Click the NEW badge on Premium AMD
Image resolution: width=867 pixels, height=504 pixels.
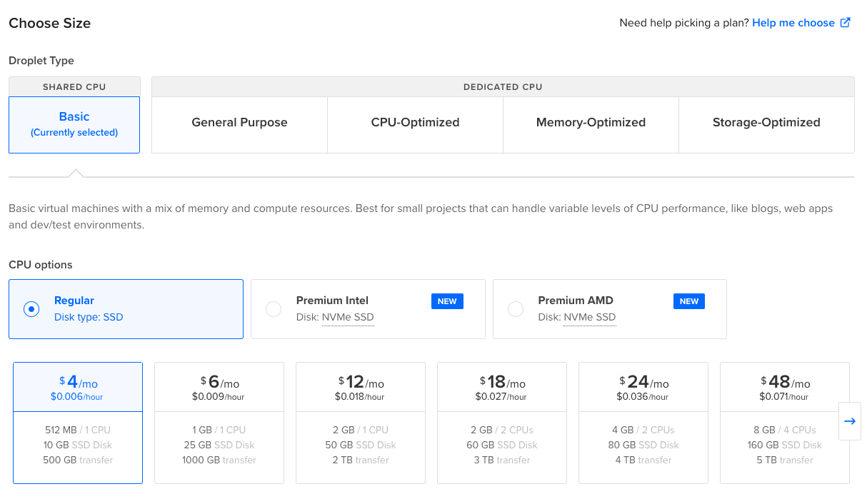689,301
